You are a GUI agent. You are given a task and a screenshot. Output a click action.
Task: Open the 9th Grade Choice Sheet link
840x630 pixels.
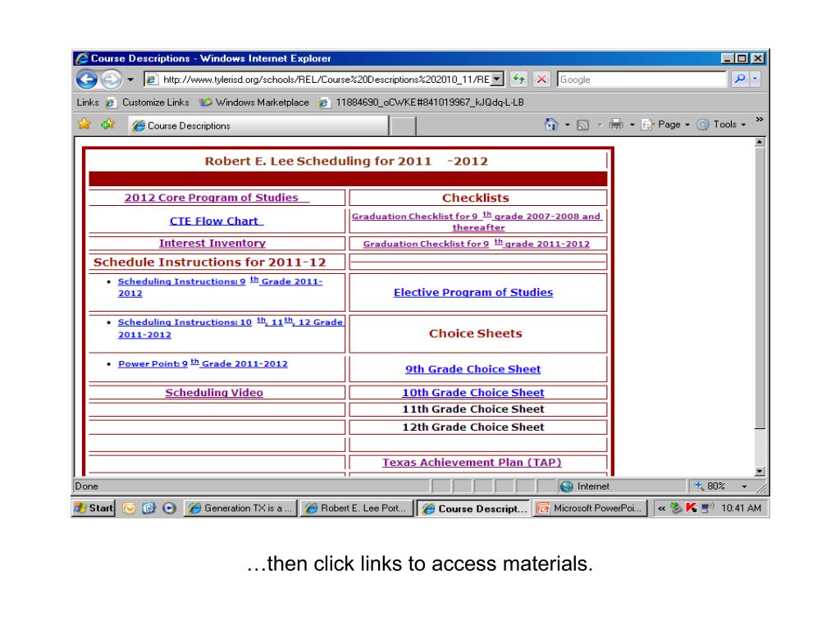[473, 369]
